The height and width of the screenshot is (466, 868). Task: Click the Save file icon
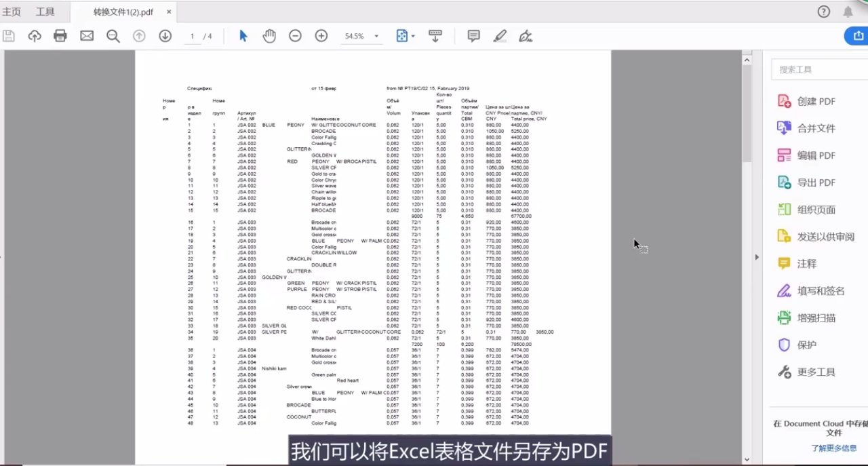coord(9,36)
